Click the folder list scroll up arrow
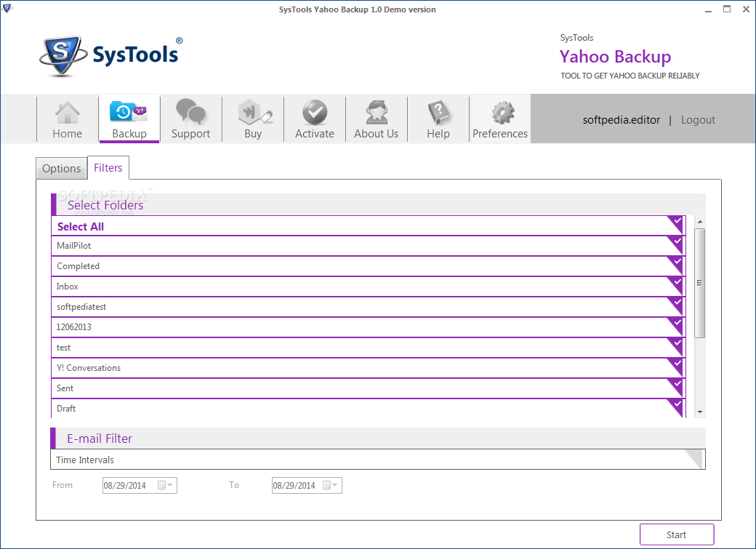756x549 pixels. point(699,222)
